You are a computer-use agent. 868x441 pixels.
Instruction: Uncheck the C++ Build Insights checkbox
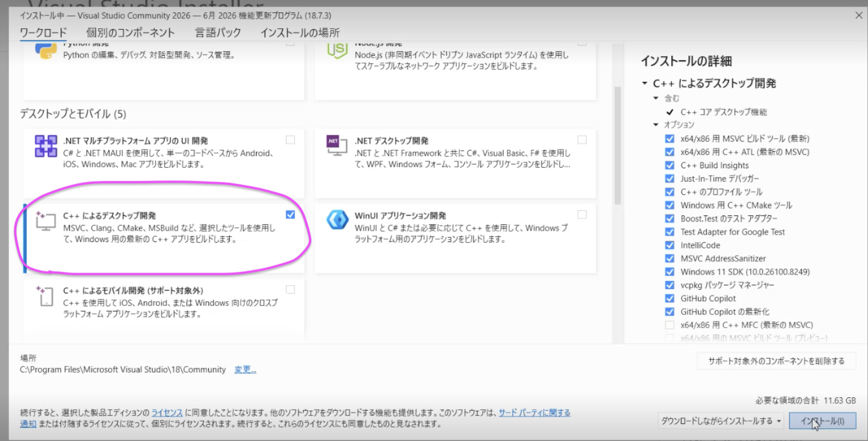click(669, 165)
